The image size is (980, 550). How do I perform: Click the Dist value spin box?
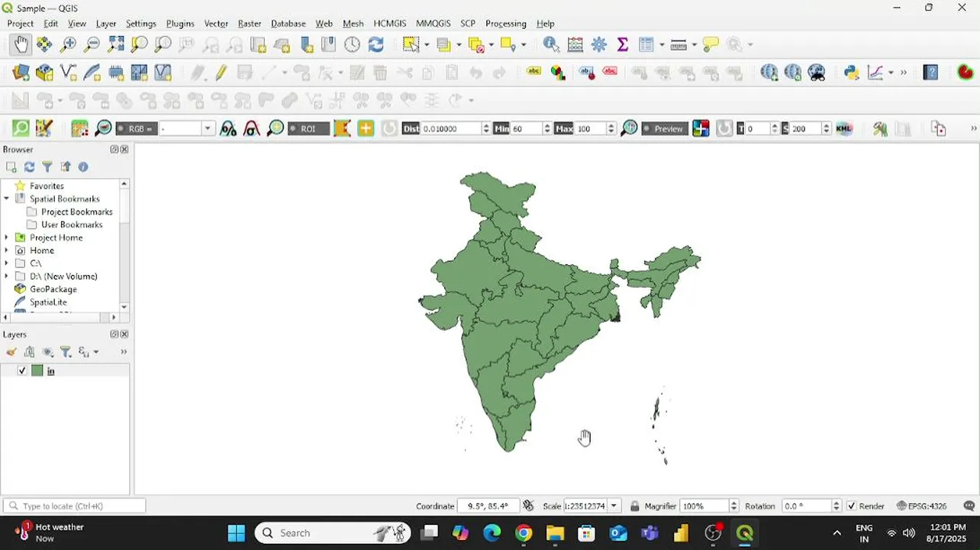coord(456,128)
